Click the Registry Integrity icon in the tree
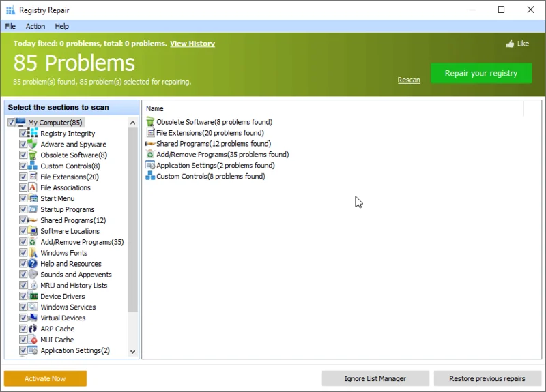This screenshot has height=392, width=546. pos(33,133)
